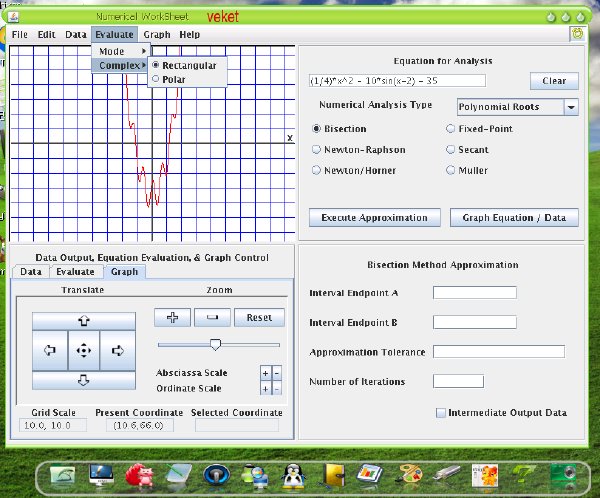Zoom out with the minus button

(x=212, y=317)
